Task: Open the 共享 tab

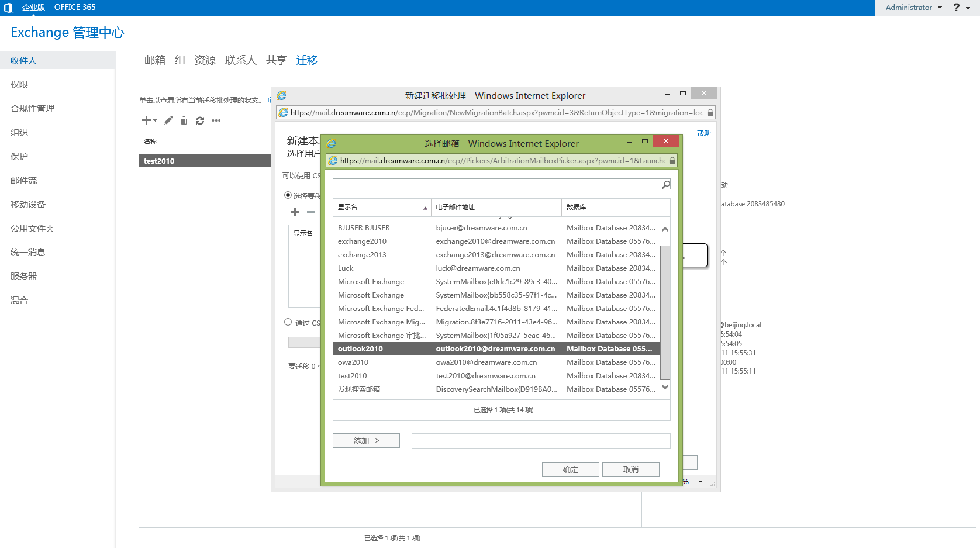Action: click(277, 60)
